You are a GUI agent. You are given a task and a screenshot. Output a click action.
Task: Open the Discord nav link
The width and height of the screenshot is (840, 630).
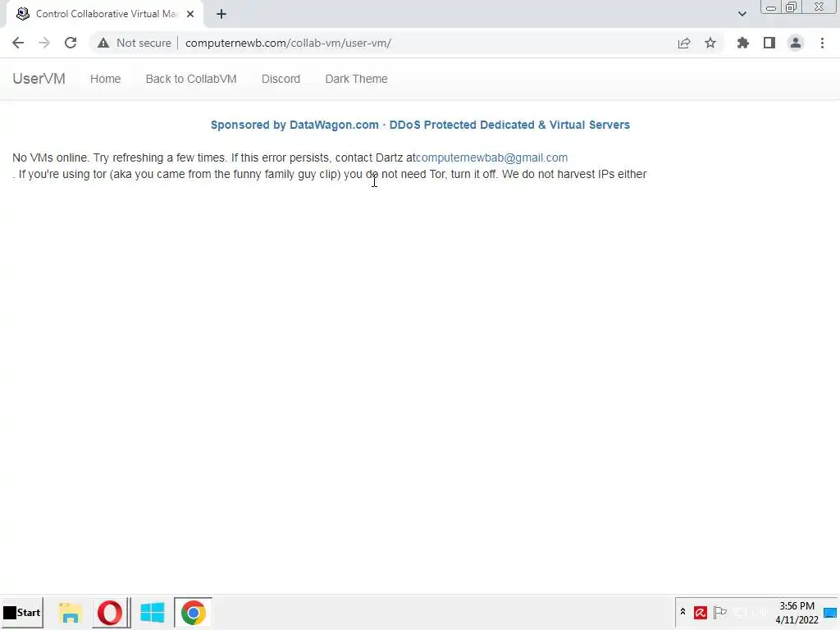click(281, 79)
